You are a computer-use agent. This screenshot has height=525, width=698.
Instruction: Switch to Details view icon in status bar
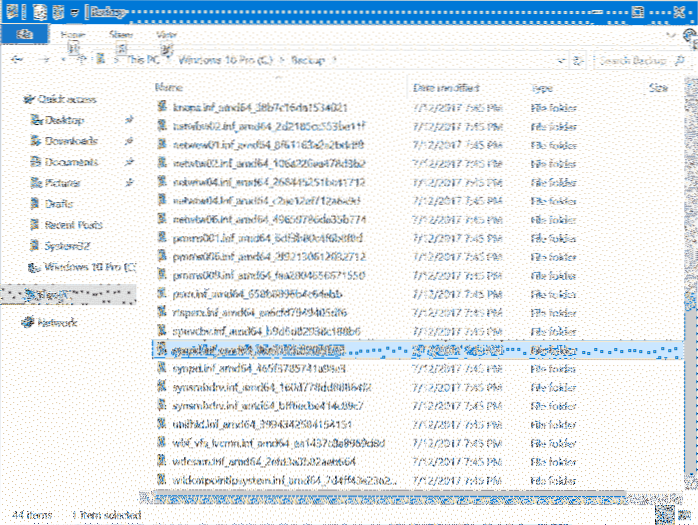[664, 515]
